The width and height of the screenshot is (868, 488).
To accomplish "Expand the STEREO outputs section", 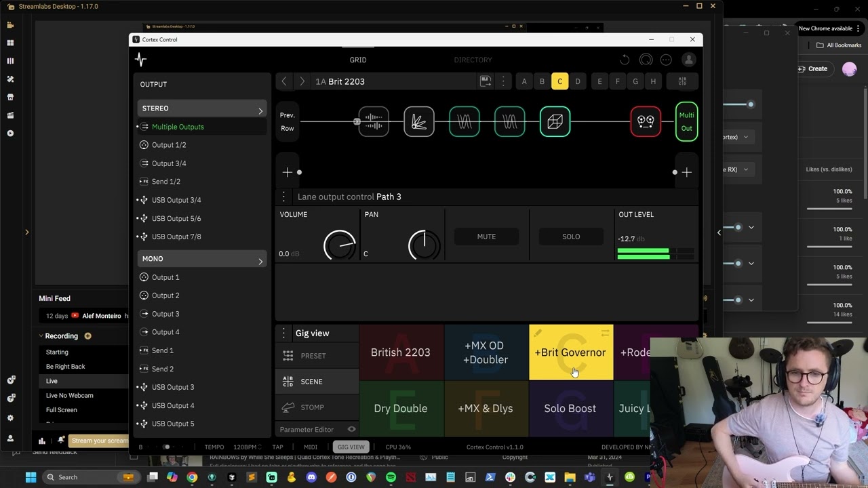I will click(x=202, y=108).
